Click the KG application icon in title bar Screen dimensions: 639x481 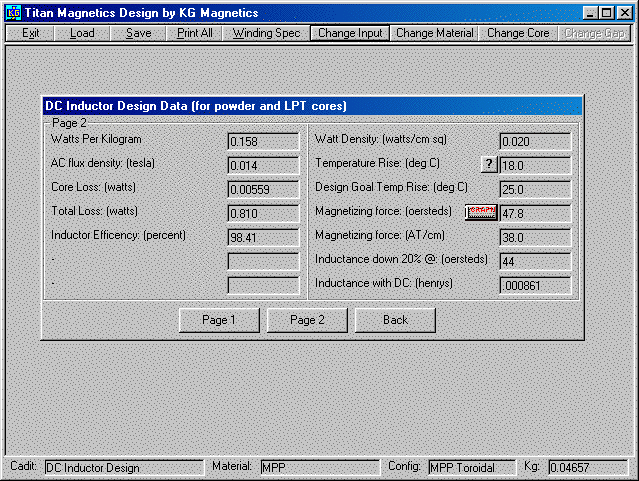click(13, 13)
